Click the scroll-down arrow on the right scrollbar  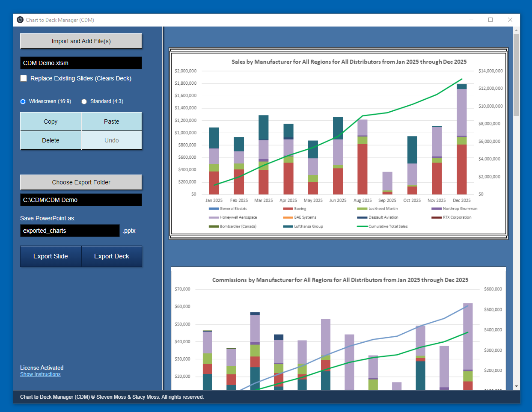point(517,385)
